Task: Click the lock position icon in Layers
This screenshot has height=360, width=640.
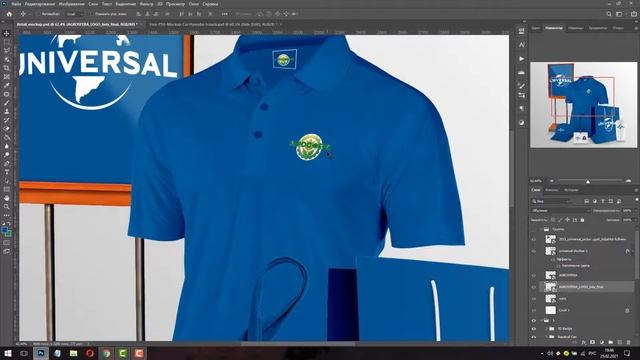Action: [567, 220]
